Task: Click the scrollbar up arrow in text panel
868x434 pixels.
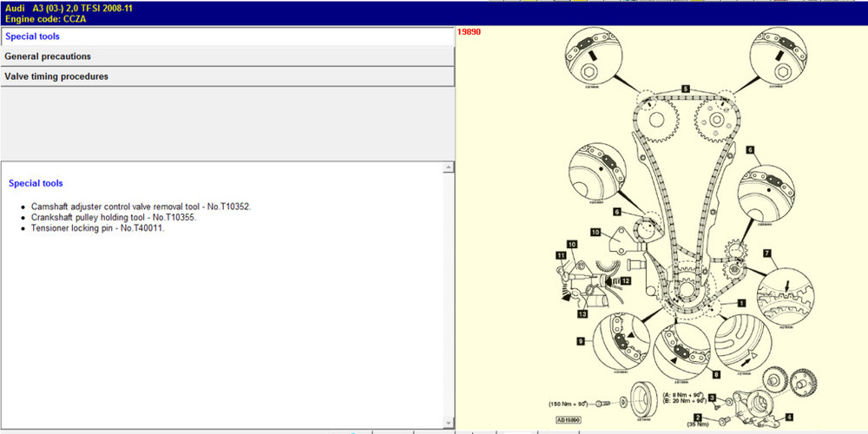Action: [449, 168]
